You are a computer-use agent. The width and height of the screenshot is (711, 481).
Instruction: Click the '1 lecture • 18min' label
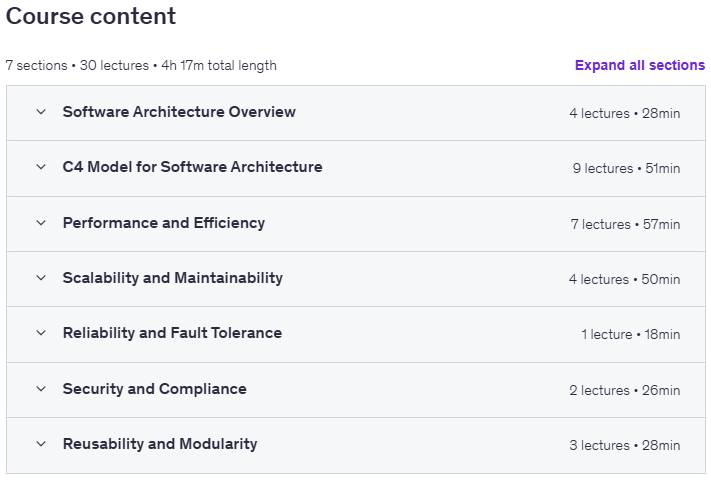pyautogui.click(x=631, y=335)
